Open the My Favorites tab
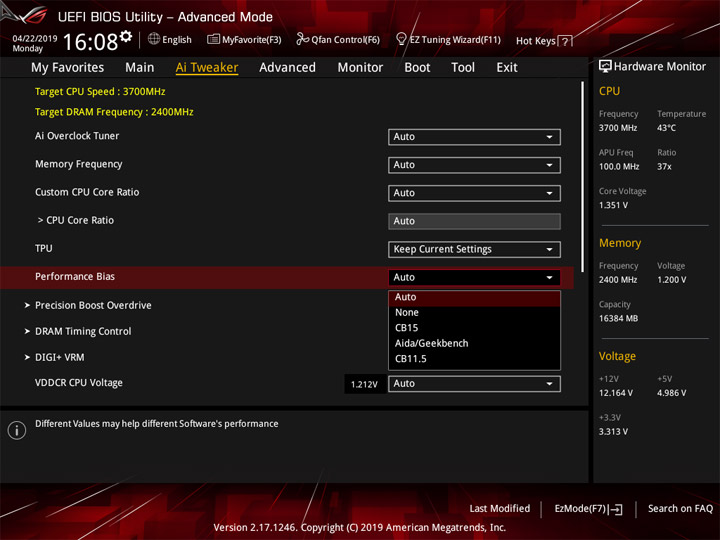 pyautogui.click(x=68, y=68)
